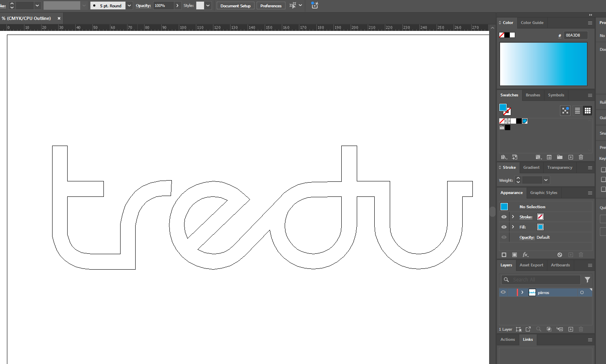Open the brush definition dropdown 5 pt. Round

[x=129, y=6]
